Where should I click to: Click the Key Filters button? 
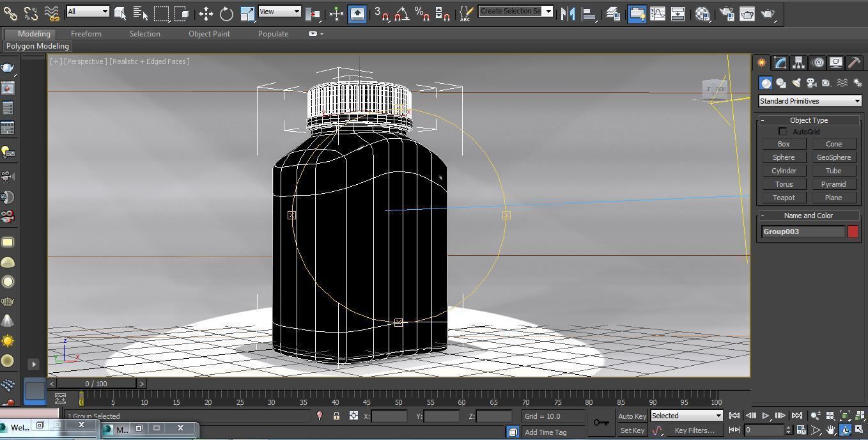click(694, 430)
